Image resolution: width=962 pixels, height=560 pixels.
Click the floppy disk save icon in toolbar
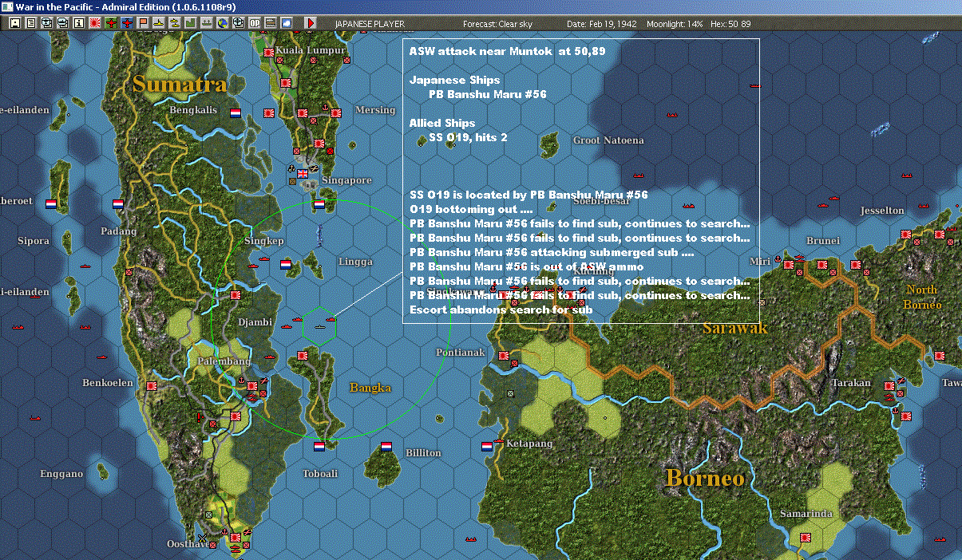tap(15, 23)
